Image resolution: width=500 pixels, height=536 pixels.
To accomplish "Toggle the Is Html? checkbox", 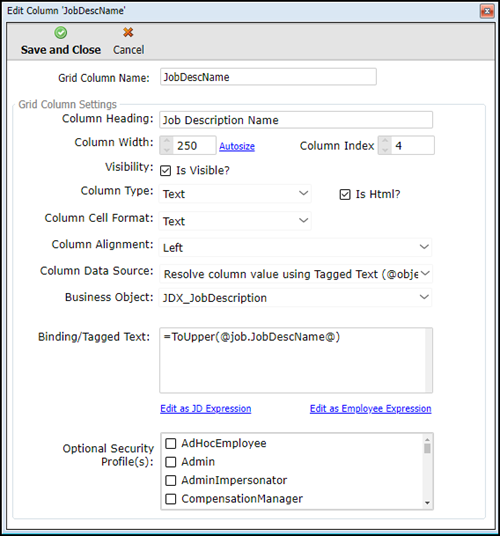I will (x=345, y=194).
